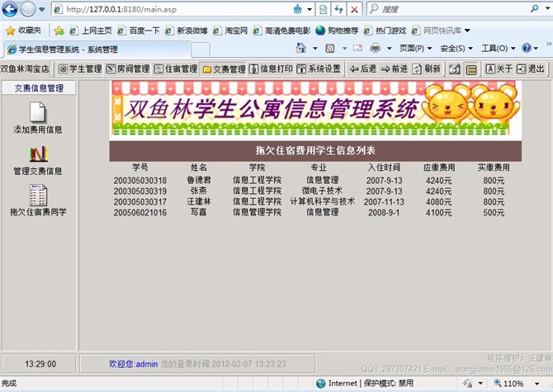Click the address bar URL field

171,10
